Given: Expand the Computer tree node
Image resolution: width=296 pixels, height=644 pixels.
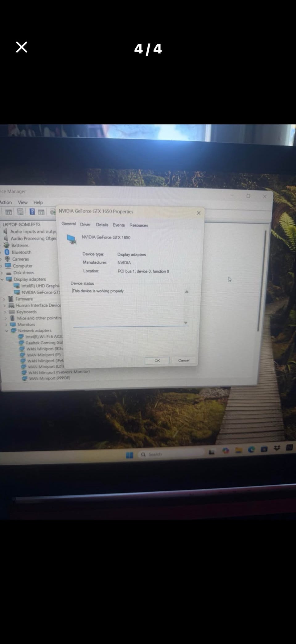Looking at the screenshot, I should 1,266.
